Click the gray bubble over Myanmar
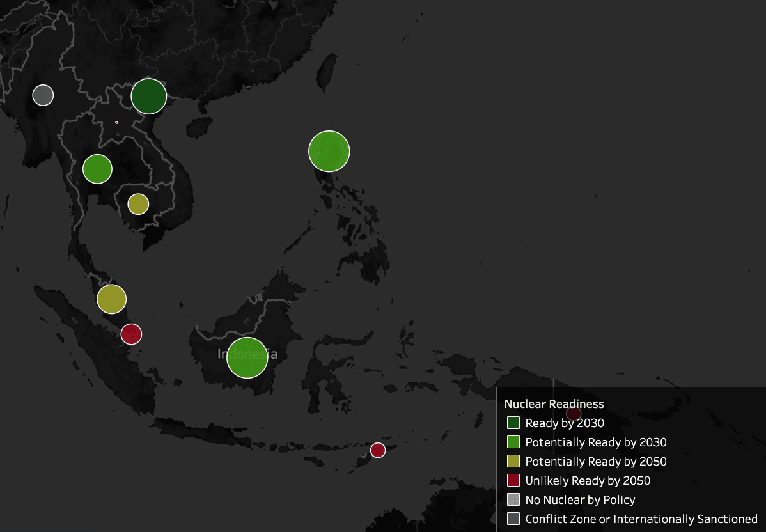The height and width of the screenshot is (532, 766). (x=43, y=95)
